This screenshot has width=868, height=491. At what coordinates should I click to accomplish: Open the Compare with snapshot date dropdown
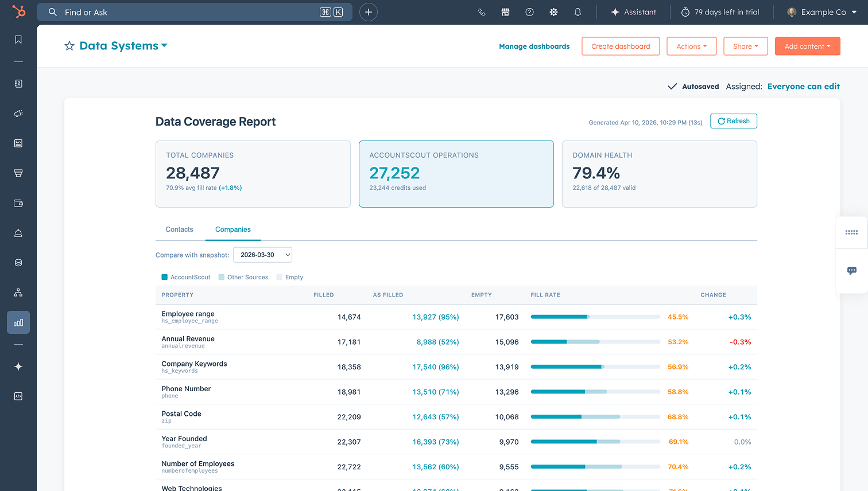coord(262,255)
